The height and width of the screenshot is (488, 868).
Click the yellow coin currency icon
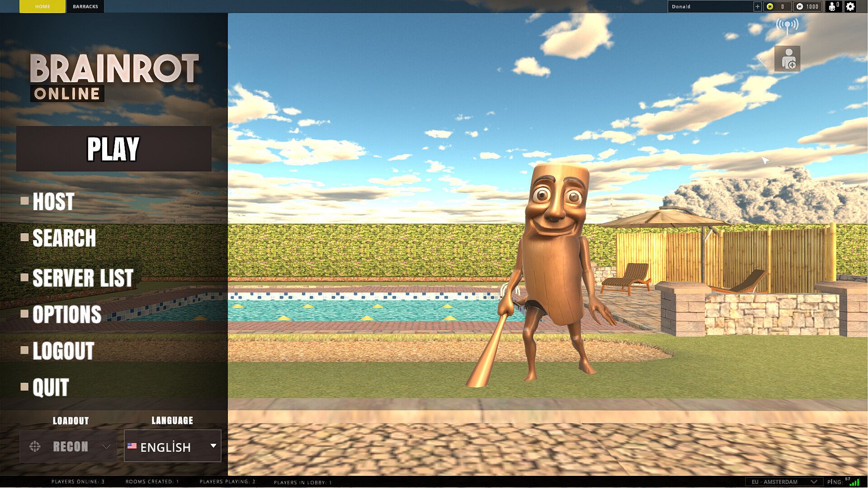(x=770, y=6)
